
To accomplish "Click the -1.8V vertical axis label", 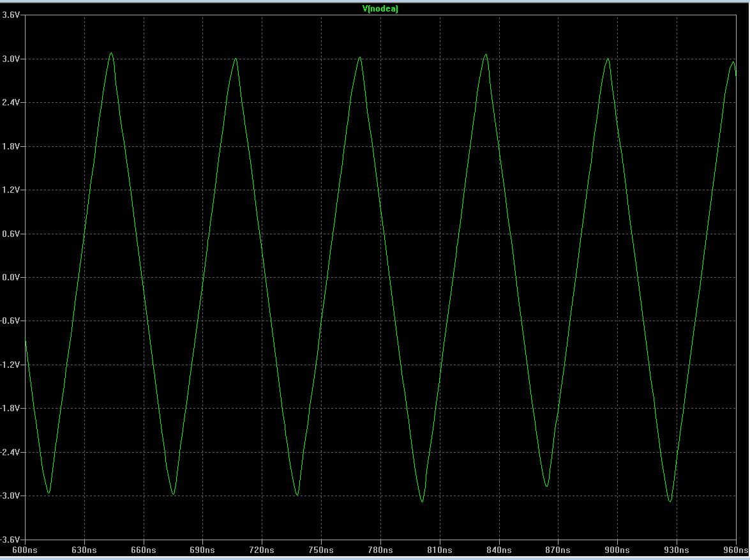I will pyautogui.click(x=10, y=408).
